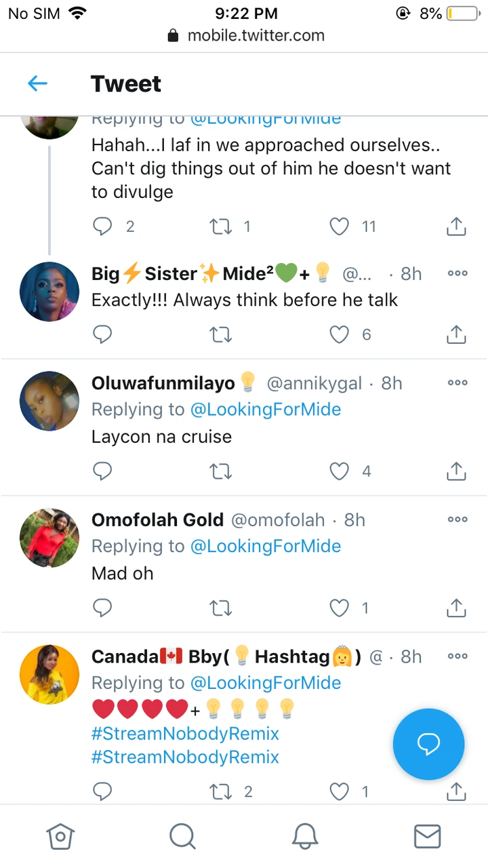This screenshot has height=868, width=488.
Task: Open @LookingForMide link in Omofolah's reply
Action: coord(265,546)
